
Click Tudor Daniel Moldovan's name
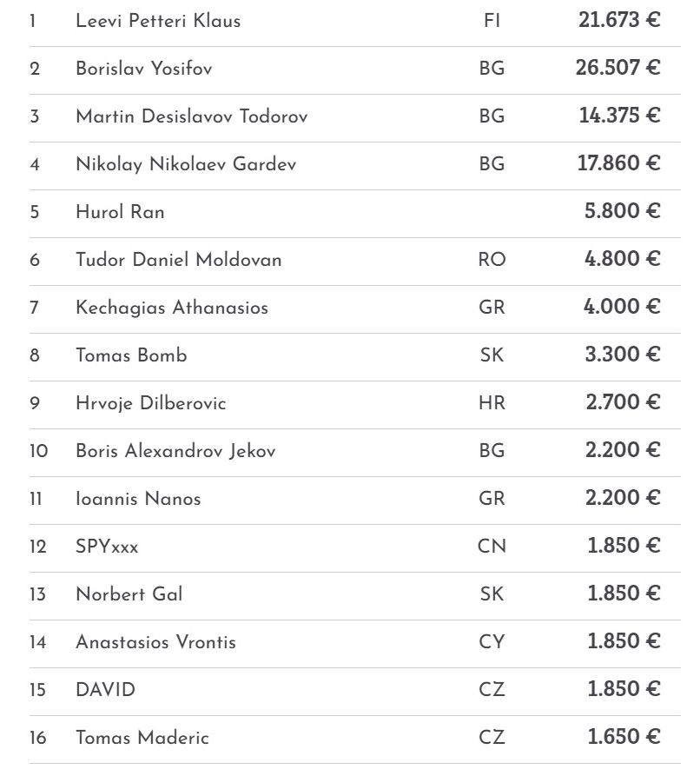pyautogui.click(x=178, y=260)
